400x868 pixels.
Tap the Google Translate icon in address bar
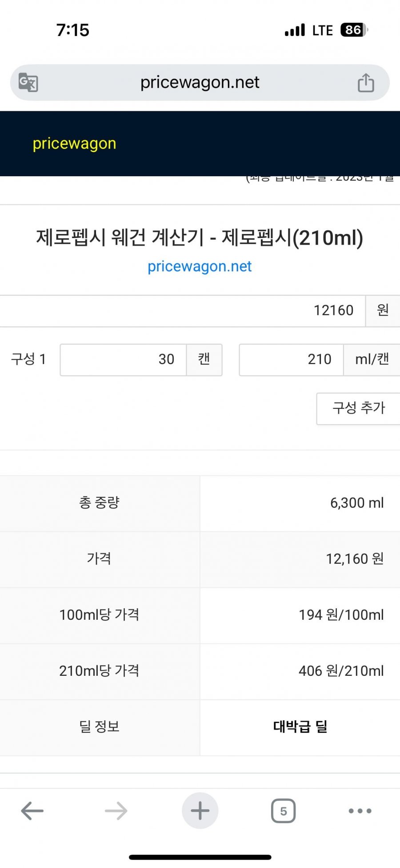(x=28, y=82)
